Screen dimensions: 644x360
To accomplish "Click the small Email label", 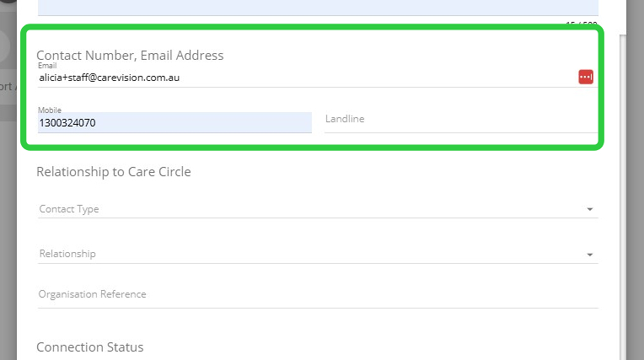I will [46, 66].
